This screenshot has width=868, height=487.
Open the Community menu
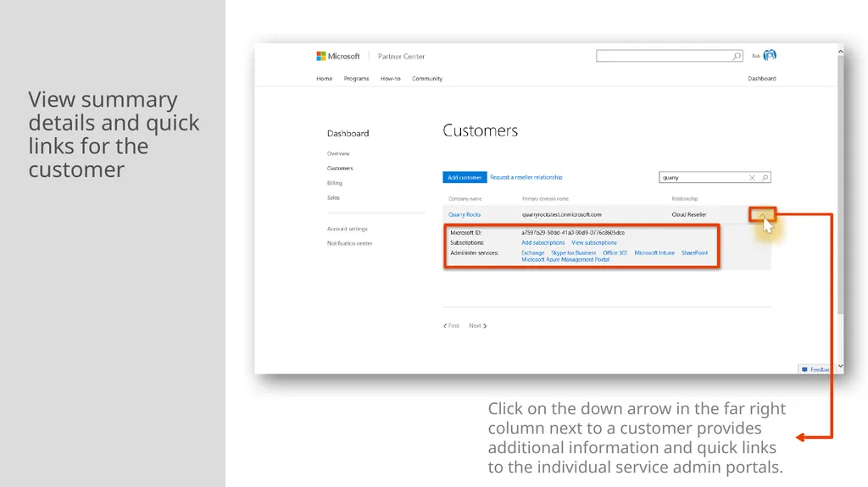[427, 79]
